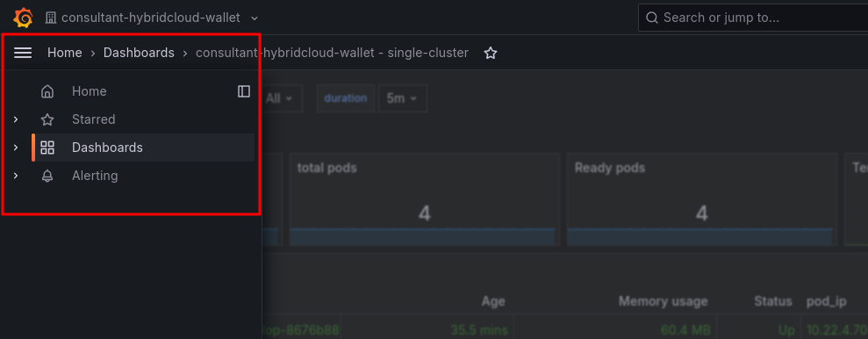This screenshot has height=339, width=868.
Task: Click the Home house icon in sidebar
Action: [47, 91]
